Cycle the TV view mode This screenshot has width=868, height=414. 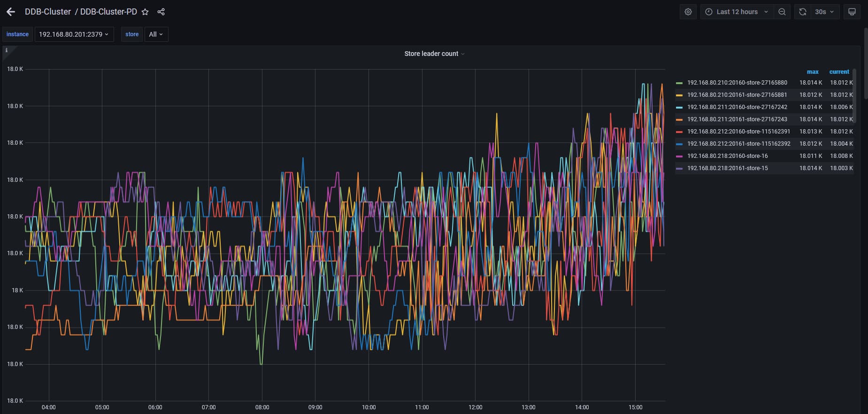[x=852, y=12]
